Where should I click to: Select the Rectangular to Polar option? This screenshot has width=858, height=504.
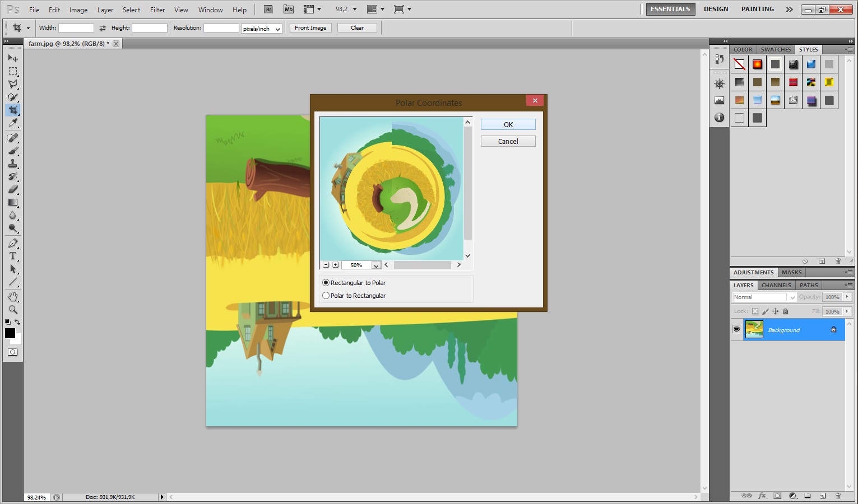tap(326, 283)
